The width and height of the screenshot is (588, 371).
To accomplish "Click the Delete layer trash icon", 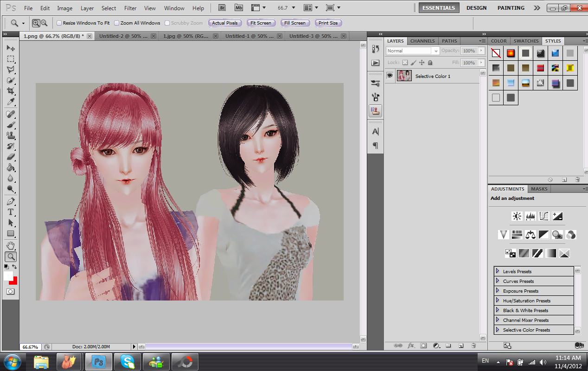I will coord(473,345).
